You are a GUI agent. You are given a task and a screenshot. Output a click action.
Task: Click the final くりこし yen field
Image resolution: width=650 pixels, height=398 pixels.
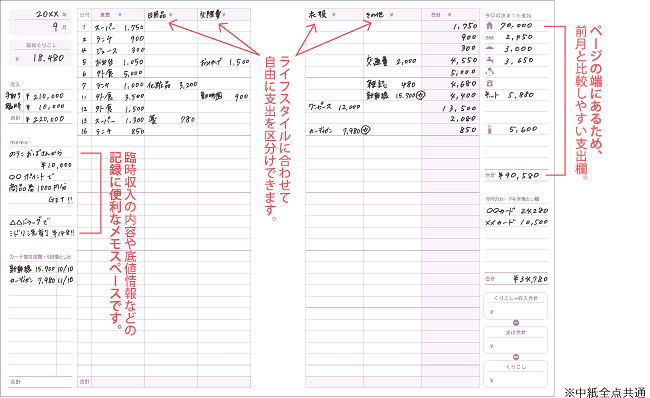point(516,380)
